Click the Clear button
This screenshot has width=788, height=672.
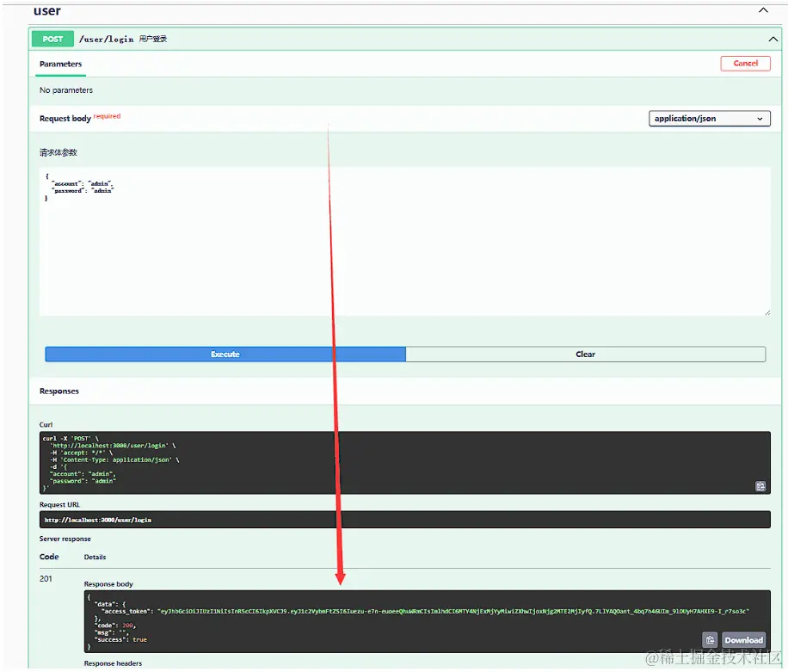point(586,354)
